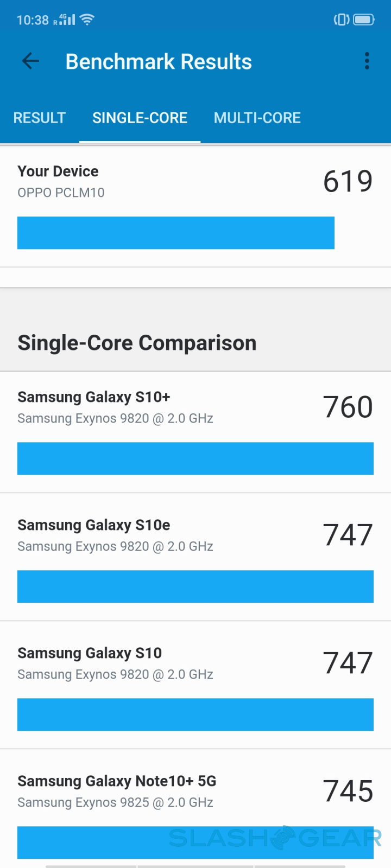Tap the status bar clock showing 10:38

point(33,20)
